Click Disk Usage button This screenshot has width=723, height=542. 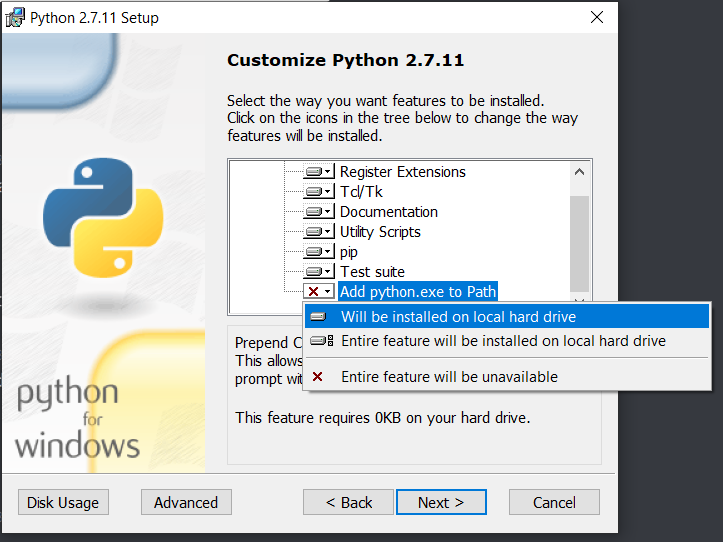pyautogui.click(x=63, y=502)
